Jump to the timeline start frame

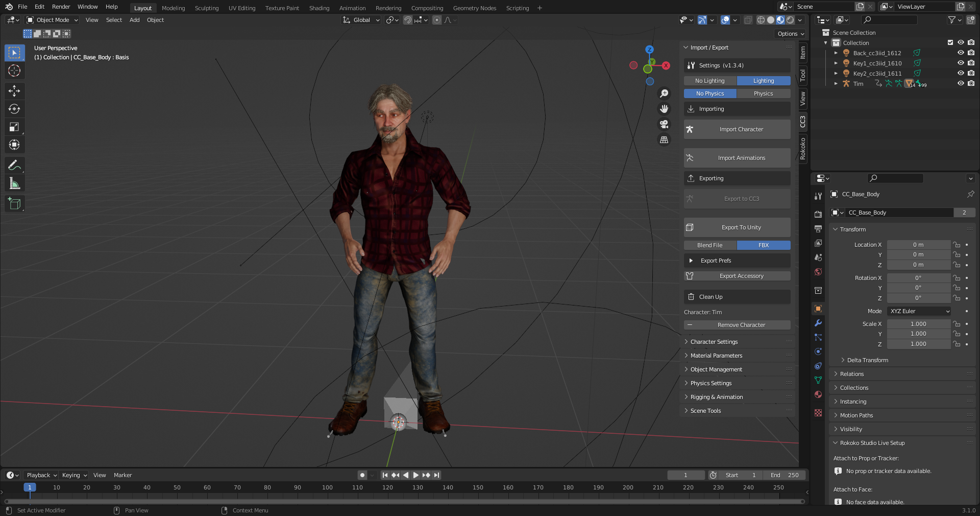(x=385, y=475)
